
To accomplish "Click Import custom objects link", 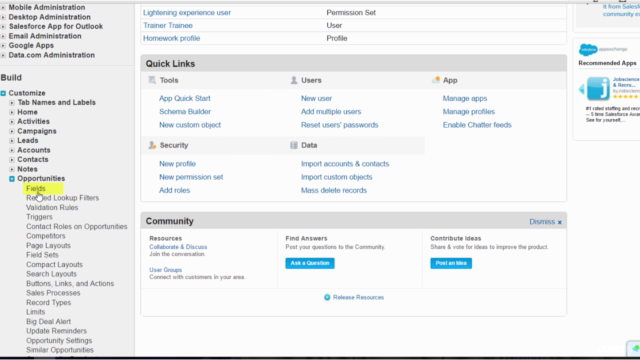I will (337, 177).
